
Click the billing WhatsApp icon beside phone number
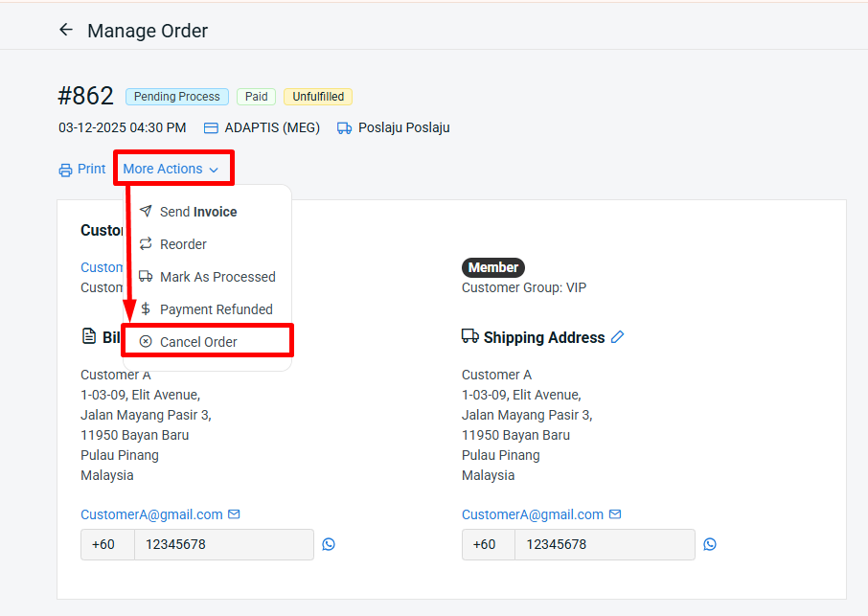coord(329,544)
